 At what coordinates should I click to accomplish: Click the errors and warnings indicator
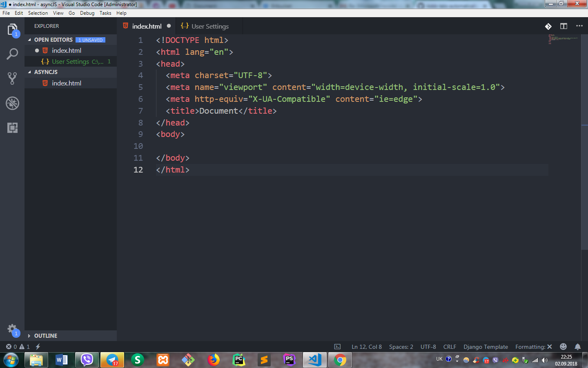pos(18,346)
